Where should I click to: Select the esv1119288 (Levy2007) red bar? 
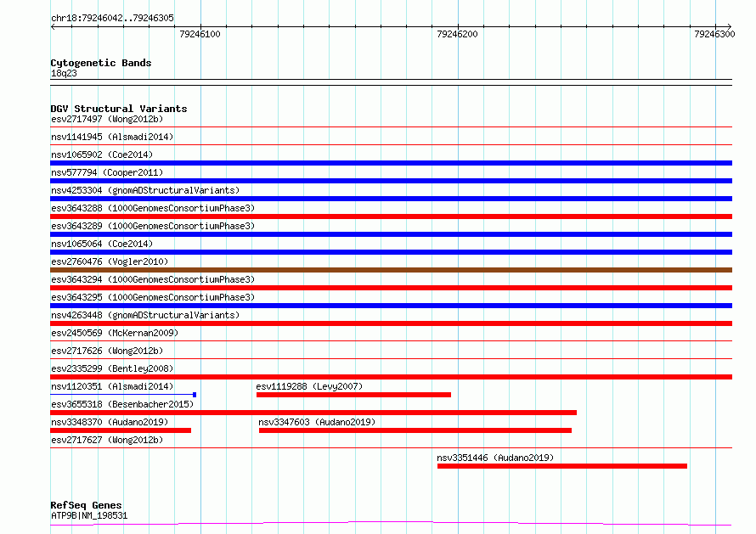(x=354, y=395)
